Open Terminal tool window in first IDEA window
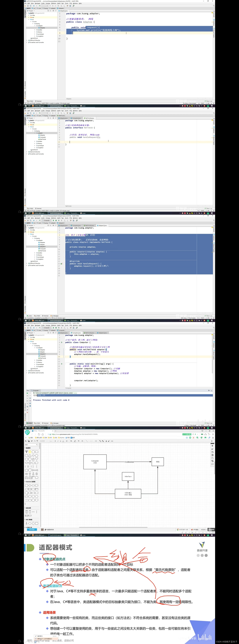 [x=38, y=101]
